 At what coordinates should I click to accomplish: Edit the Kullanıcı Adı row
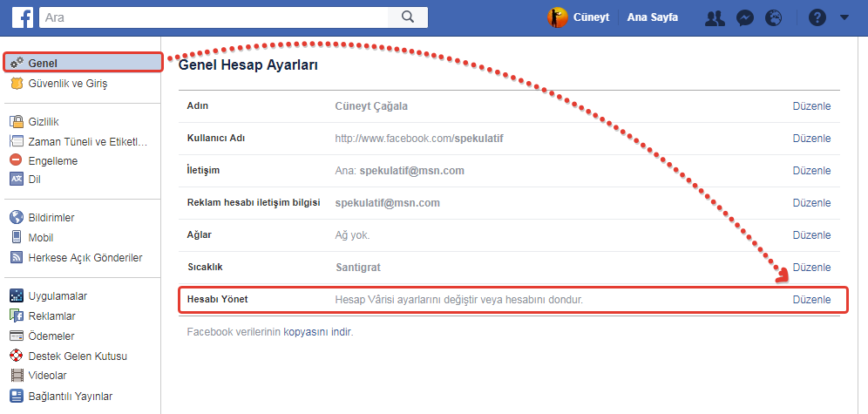810,139
